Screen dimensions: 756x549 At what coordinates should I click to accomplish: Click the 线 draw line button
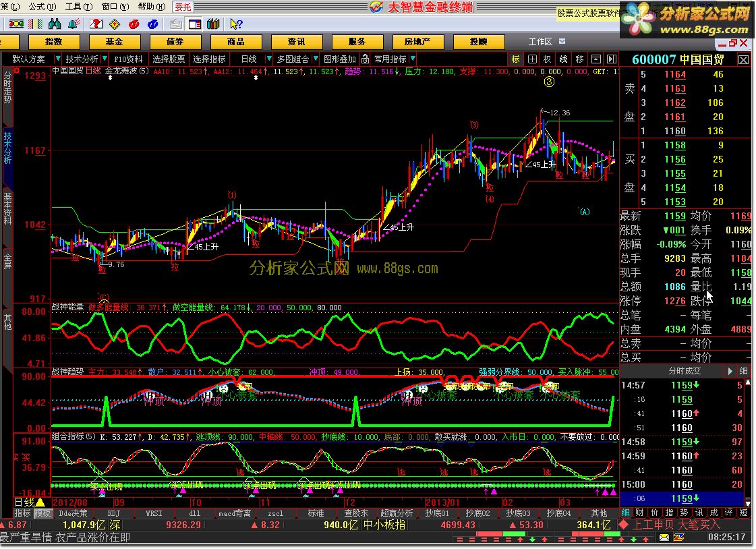[x=564, y=59]
